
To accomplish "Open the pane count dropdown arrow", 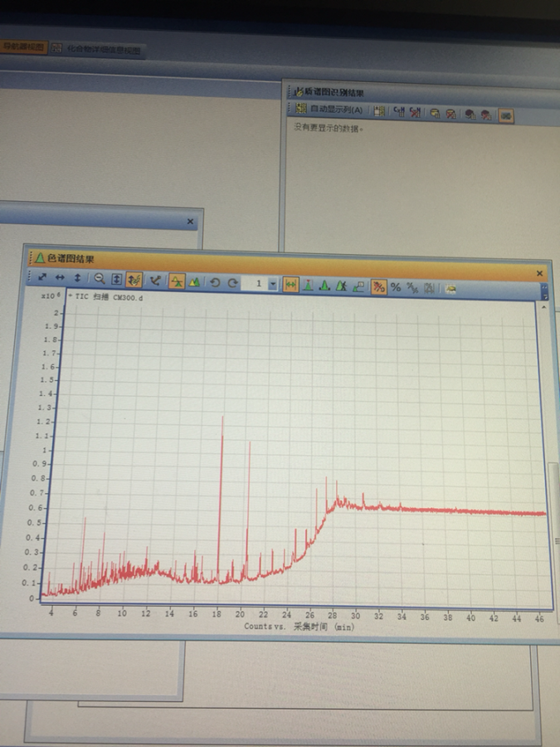I will 273,285.
